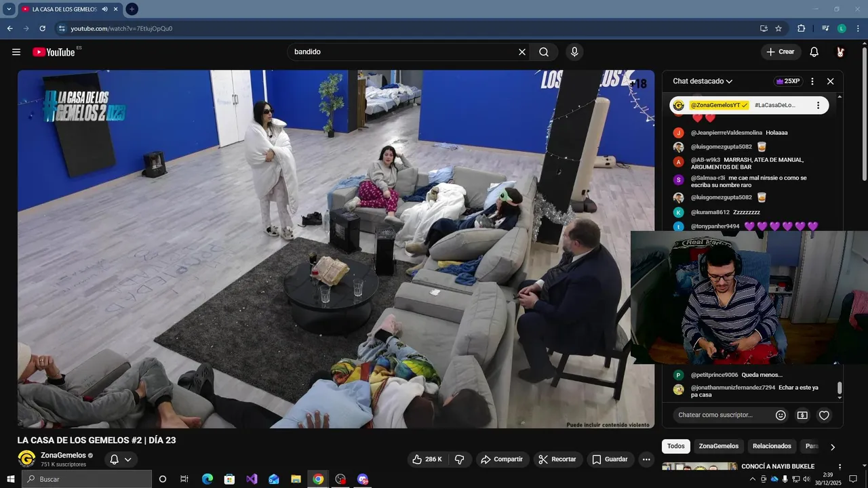Open Windows notification center

coord(853,479)
